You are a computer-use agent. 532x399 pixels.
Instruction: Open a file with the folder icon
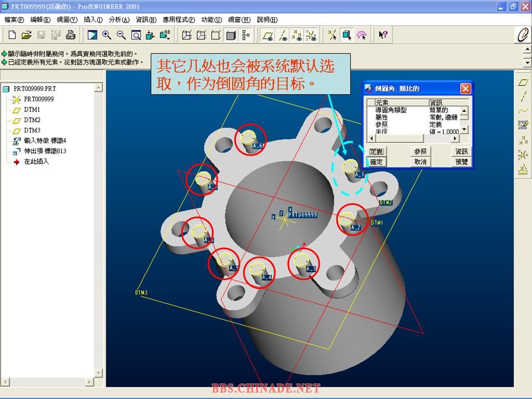click(x=27, y=35)
